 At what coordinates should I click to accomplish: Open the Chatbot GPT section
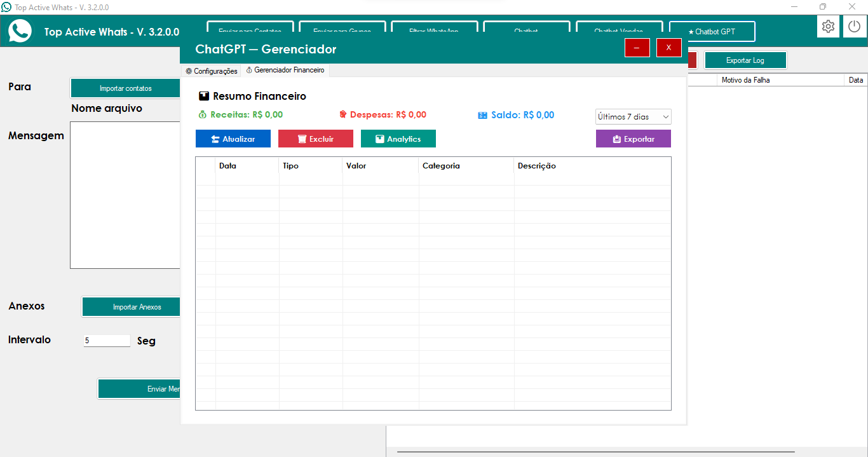(712, 32)
